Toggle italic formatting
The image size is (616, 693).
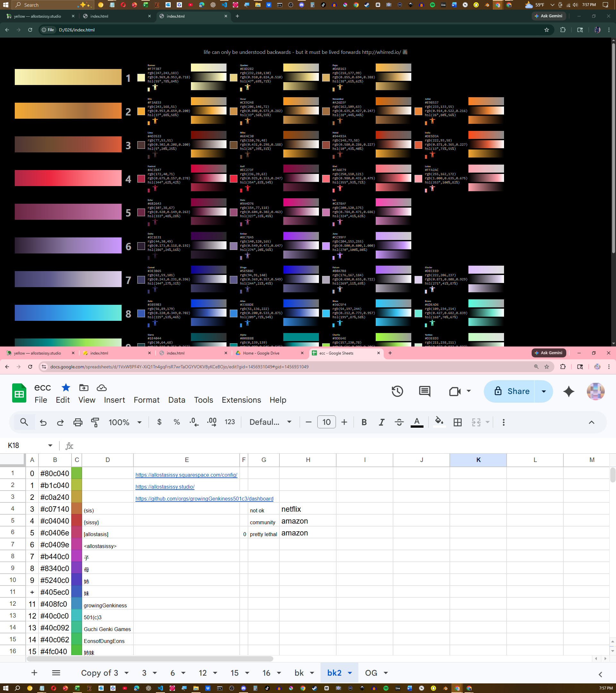pos(381,422)
